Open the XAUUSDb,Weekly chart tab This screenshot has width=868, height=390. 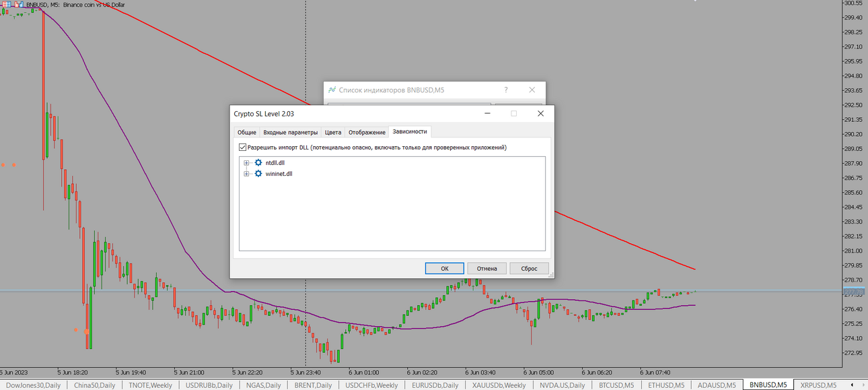click(x=499, y=385)
